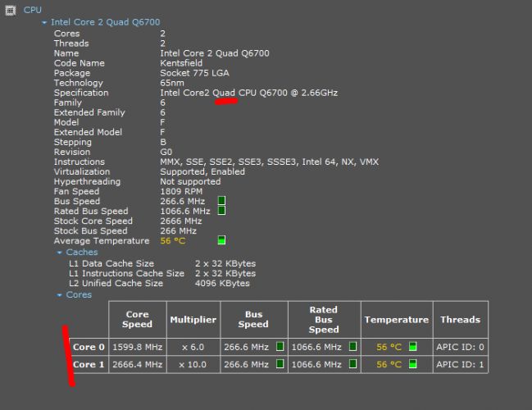532x410 pixels.
Task: Select the Hyperthreading value Not supported
Action: tap(190, 181)
